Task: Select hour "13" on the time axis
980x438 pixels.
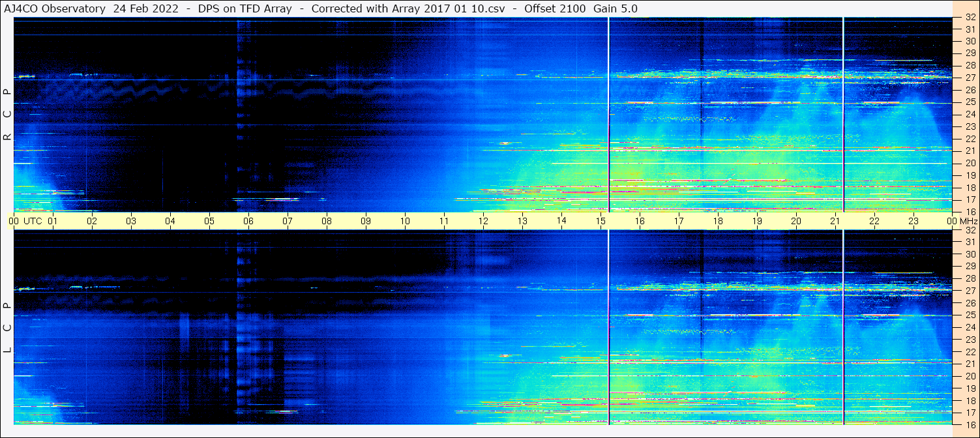Action: (522, 221)
